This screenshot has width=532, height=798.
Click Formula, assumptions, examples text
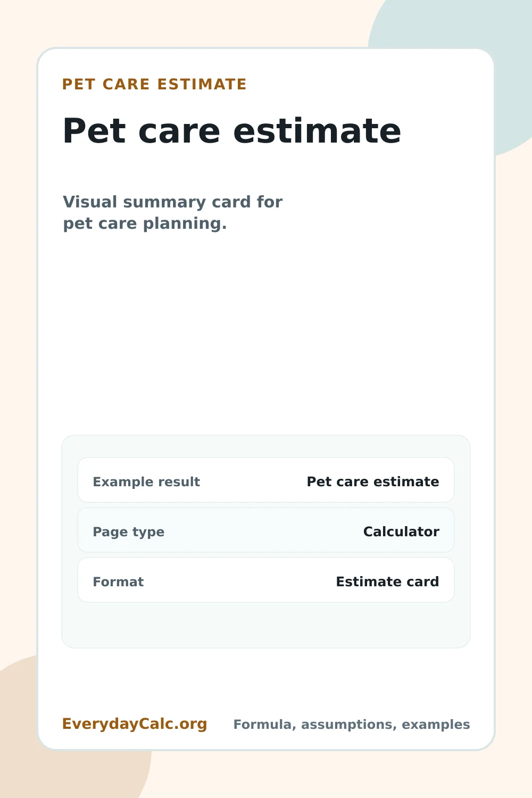pyautogui.click(x=352, y=725)
